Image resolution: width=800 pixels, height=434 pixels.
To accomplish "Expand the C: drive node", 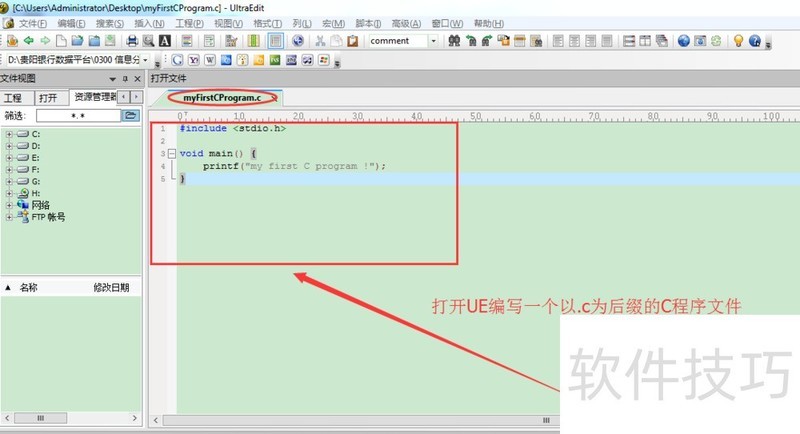I will pyautogui.click(x=9, y=134).
